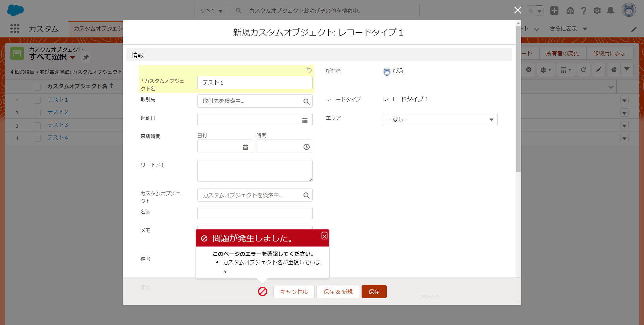The height and width of the screenshot is (325, 644).
Task: Click the Salesforce cloud logo
Action: 15,10
